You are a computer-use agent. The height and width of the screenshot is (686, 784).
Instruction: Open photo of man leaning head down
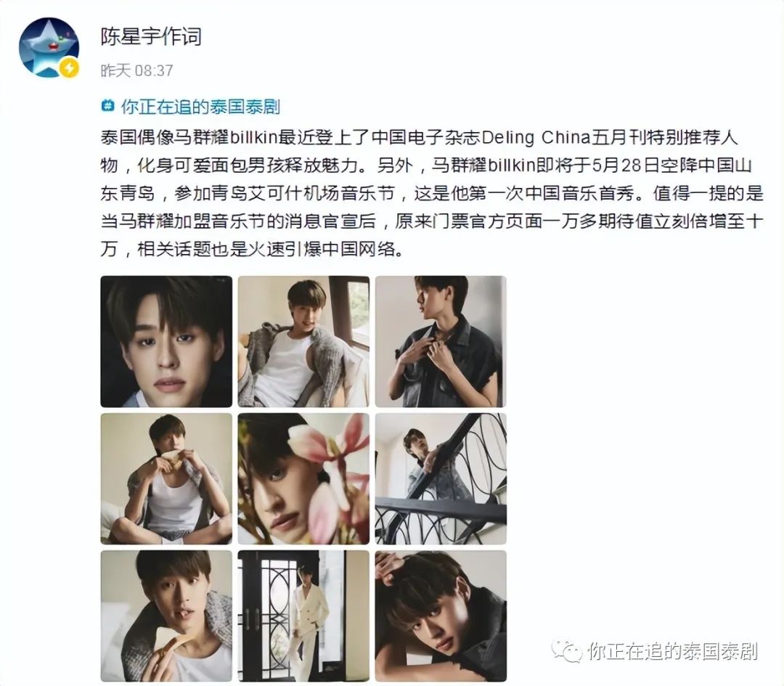click(441, 616)
